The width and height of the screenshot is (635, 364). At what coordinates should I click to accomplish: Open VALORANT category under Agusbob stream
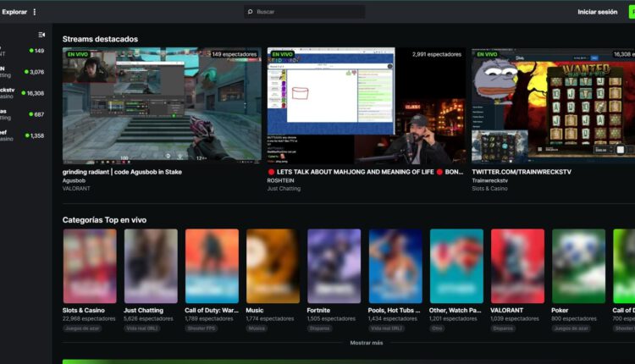tap(76, 189)
